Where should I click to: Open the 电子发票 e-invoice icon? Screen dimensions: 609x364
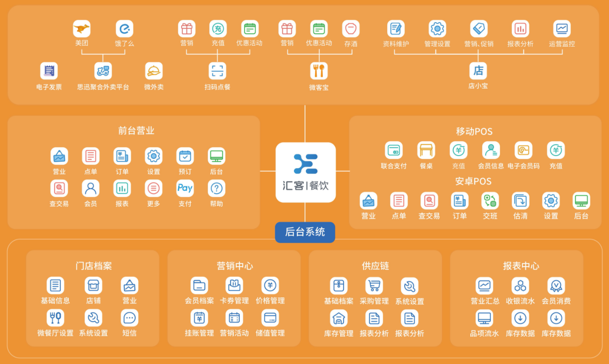pyautogui.click(x=49, y=70)
